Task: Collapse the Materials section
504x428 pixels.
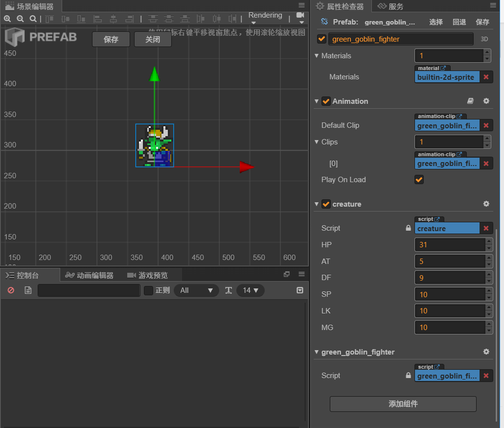Action: point(317,56)
